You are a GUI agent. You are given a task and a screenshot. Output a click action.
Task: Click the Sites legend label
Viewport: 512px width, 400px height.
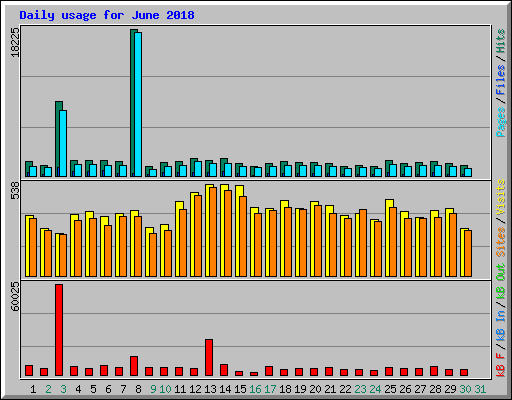click(x=501, y=242)
